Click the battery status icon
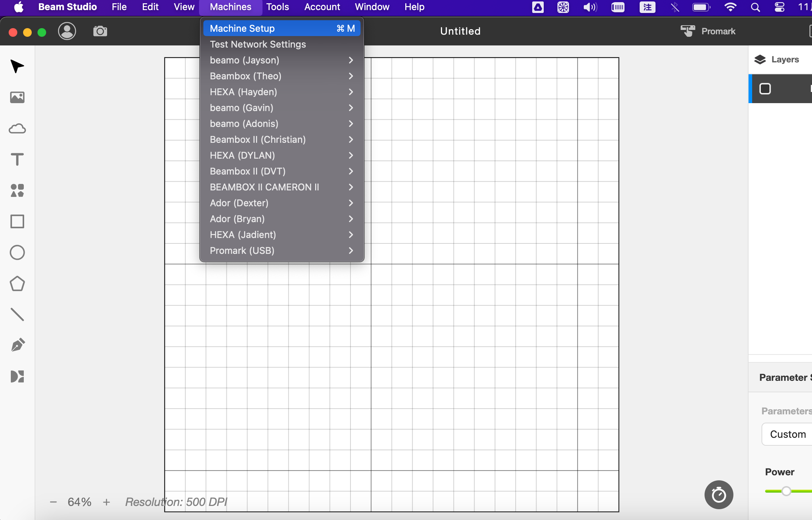Screen dimensions: 812x520 (701, 7)
